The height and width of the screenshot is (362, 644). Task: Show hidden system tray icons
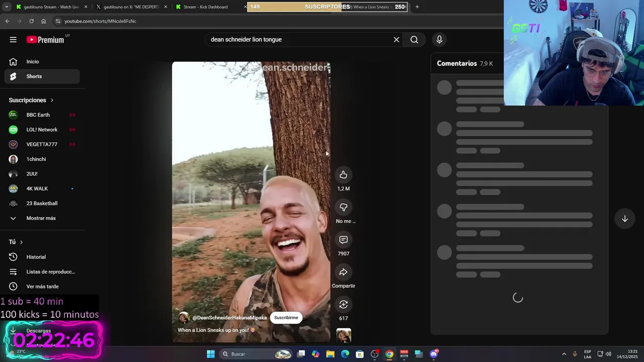point(564,354)
